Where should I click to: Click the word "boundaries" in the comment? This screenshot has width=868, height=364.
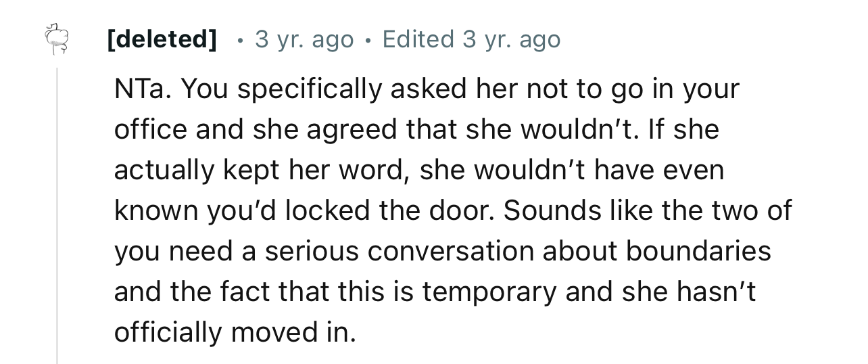click(698, 251)
